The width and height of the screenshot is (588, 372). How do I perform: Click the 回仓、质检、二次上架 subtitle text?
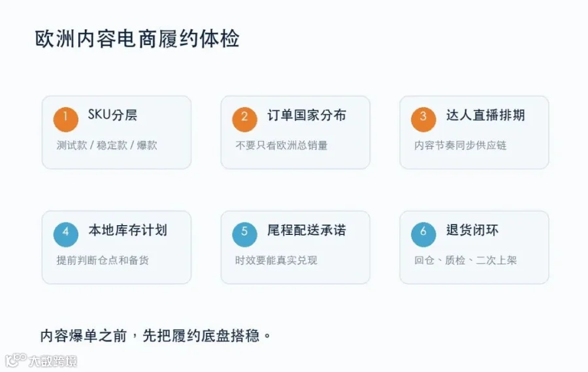point(465,260)
